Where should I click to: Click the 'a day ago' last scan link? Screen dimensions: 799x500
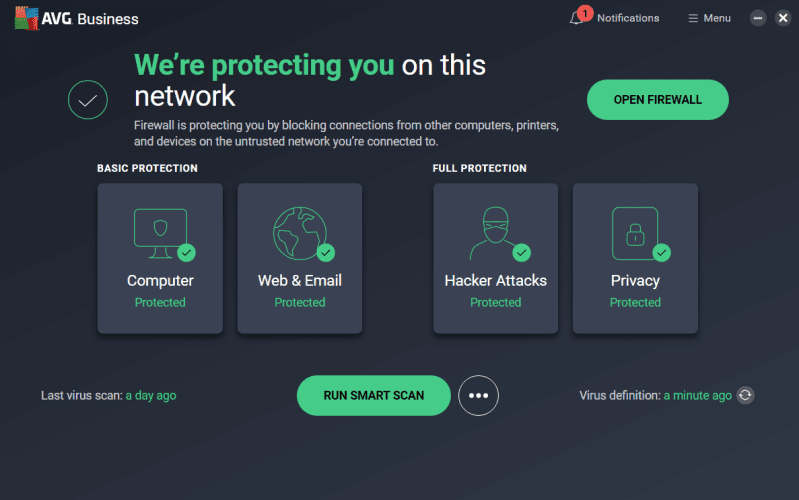pyautogui.click(x=151, y=395)
